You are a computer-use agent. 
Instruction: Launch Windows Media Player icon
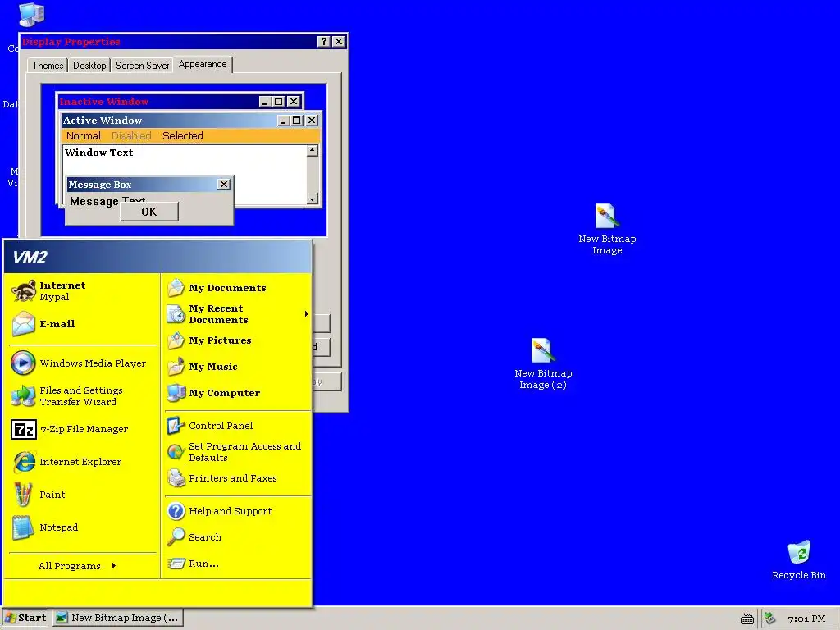click(23, 363)
